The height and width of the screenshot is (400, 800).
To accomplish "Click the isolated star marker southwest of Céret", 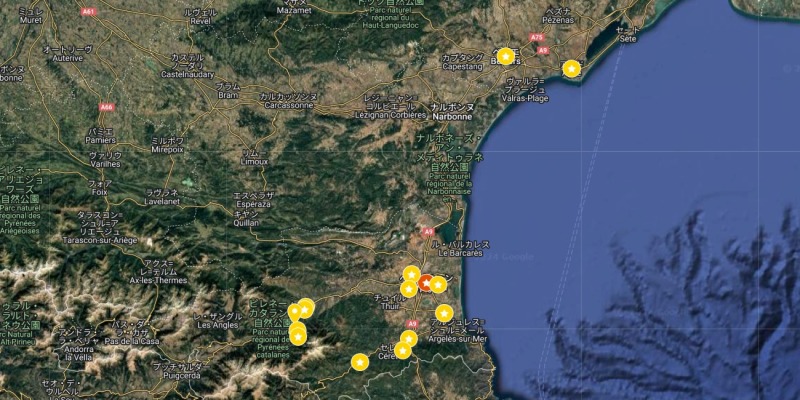I will [359, 362].
